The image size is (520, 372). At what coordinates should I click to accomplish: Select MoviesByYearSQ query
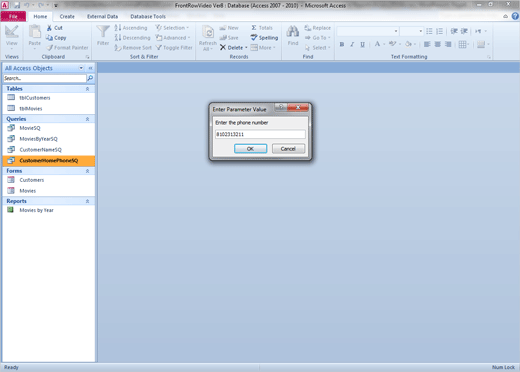pos(49,139)
